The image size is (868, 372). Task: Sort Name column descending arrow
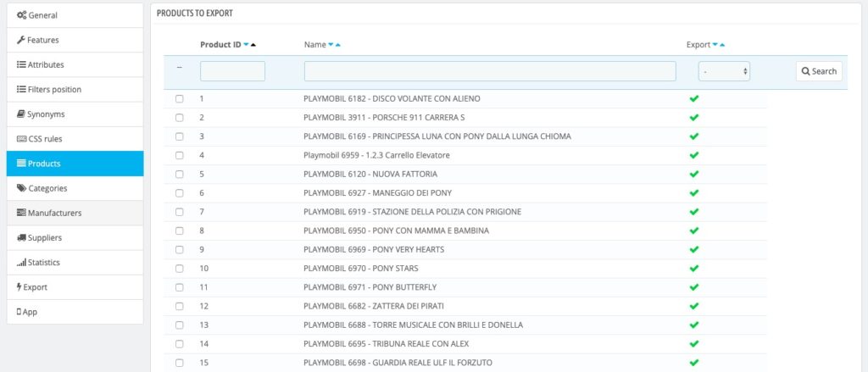point(331,45)
